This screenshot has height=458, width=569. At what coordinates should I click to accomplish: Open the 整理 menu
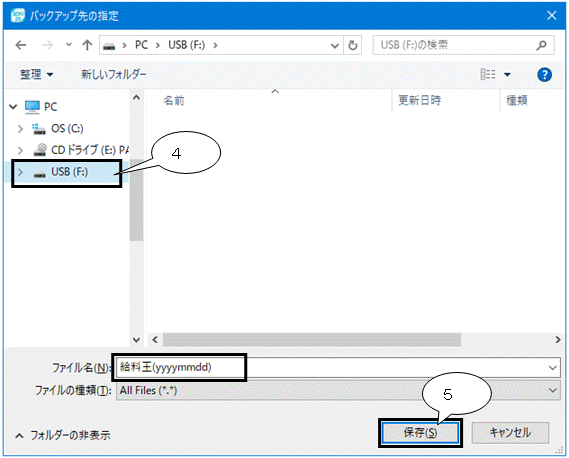[36, 75]
